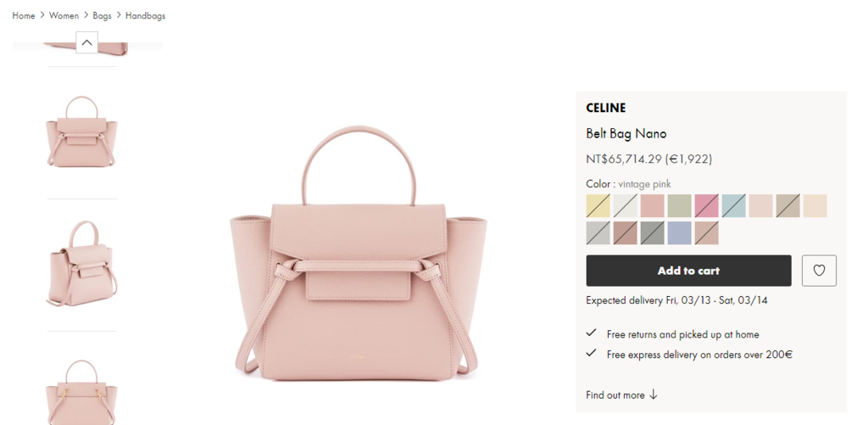Image resolution: width=868 pixels, height=425 pixels.
Task: Click the Add to cart button
Action: tap(688, 271)
